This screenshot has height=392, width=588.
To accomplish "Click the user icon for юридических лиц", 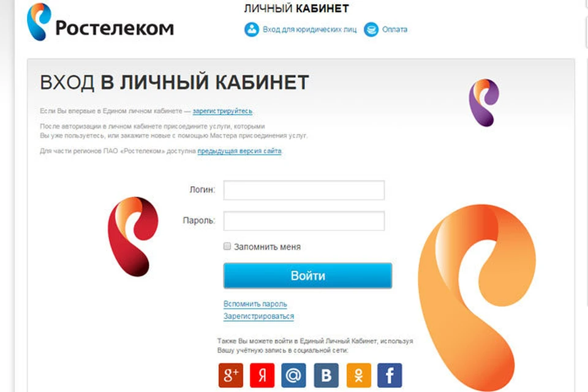I will click(252, 29).
